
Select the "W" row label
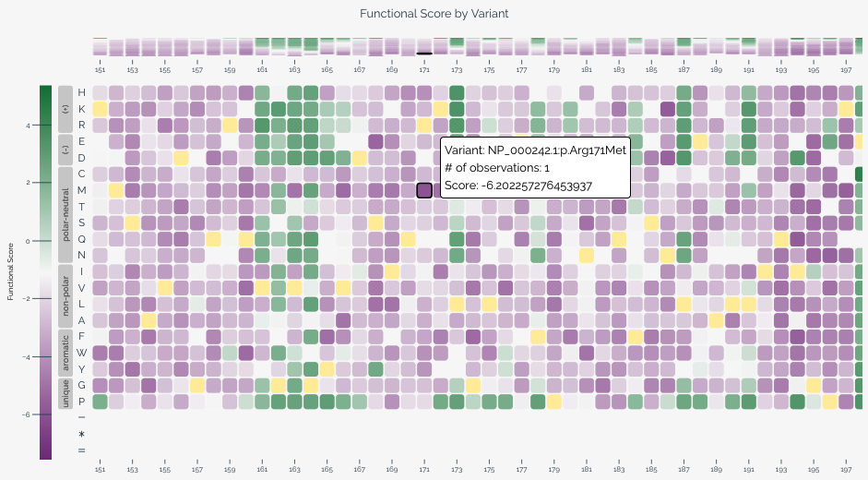pos(81,353)
